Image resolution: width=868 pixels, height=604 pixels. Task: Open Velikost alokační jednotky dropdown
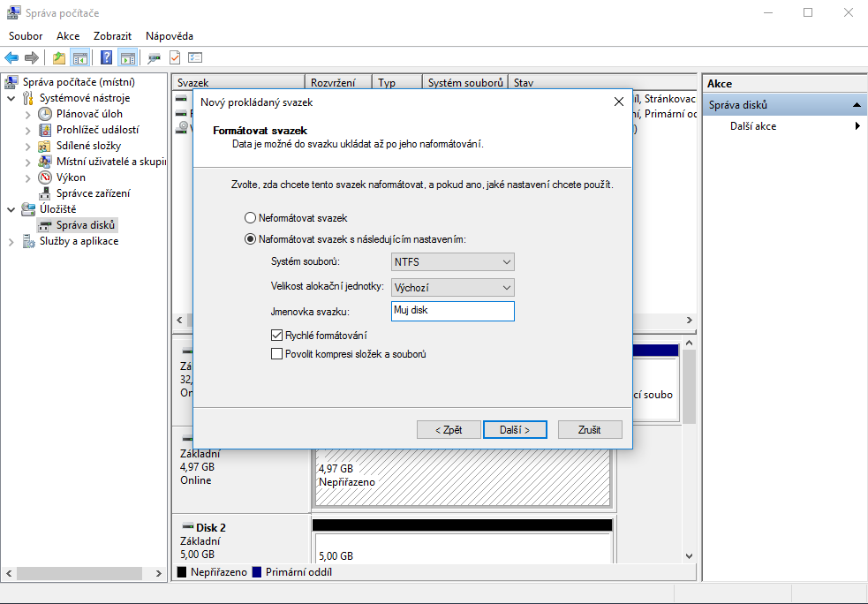[452, 288]
